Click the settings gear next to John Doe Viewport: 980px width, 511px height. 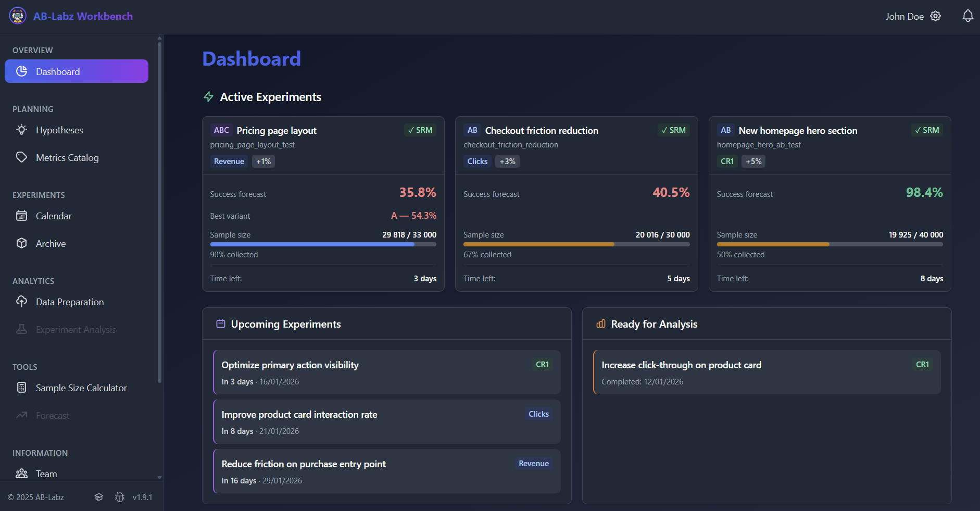(935, 16)
